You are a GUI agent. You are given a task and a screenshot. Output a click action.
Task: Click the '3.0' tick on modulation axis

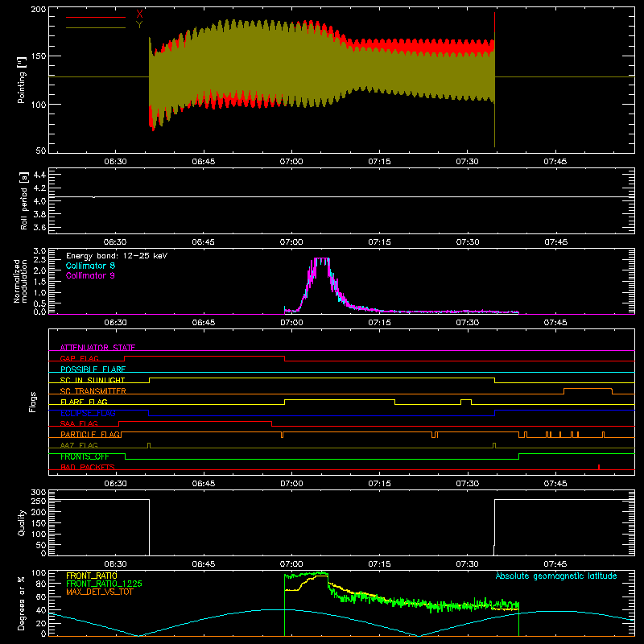[39, 250]
